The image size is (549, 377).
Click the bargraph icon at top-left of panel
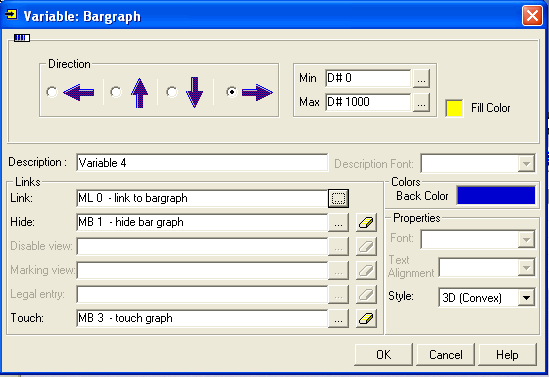[x=22, y=38]
